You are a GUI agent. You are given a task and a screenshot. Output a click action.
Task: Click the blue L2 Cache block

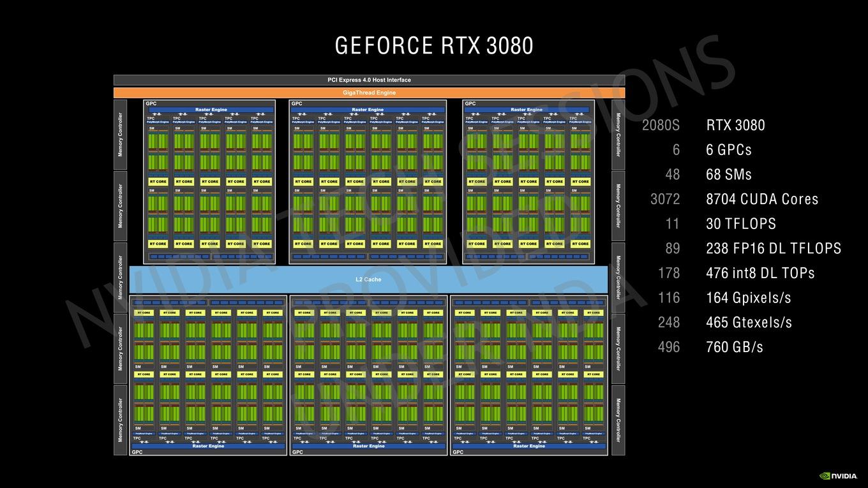(368, 279)
